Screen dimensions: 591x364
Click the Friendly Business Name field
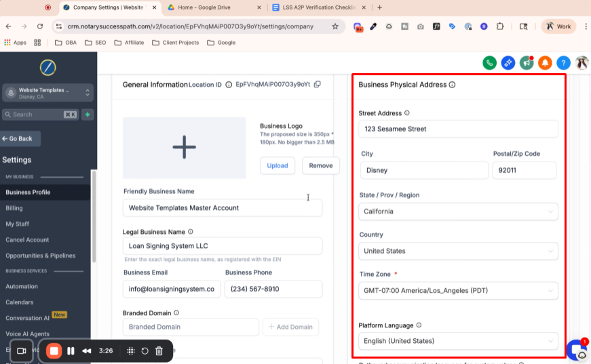pyautogui.click(x=223, y=208)
